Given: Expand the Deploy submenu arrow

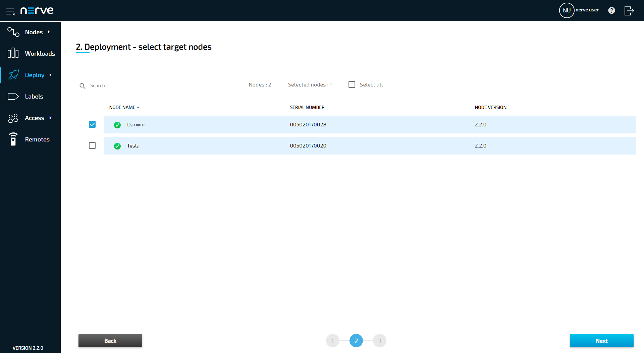Looking at the screenshot, I should pyautogui.click(x=51, y=75).
